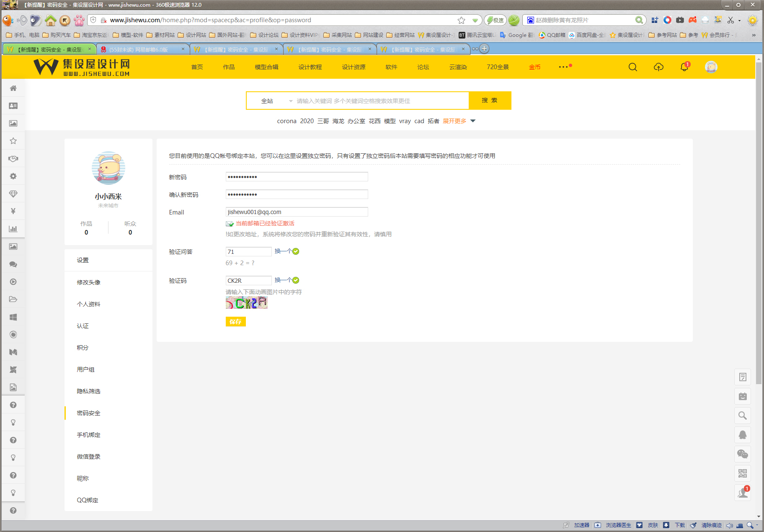
Task: Refresh the 验证问答 question with 换一个
Action: click(x=283, y=251)
